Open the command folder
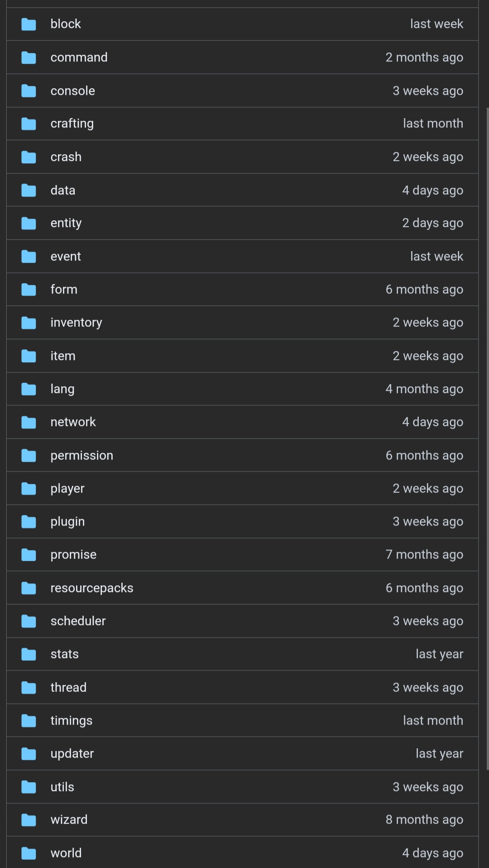The height and width of the screenshot is (868, 489). [x=79, y=57]
